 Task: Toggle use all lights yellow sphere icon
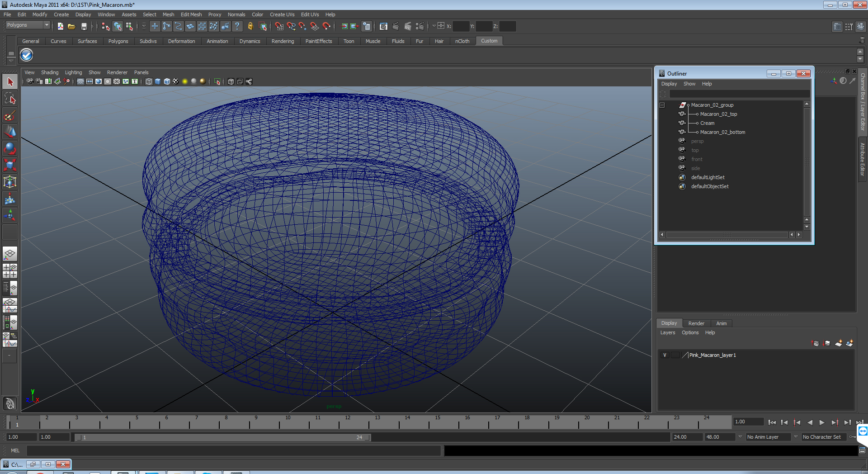[x=185, y=81]
